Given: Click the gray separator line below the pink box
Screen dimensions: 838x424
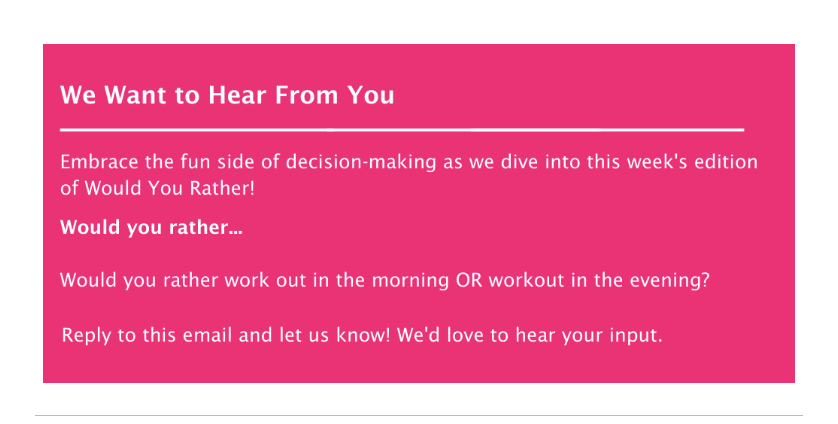Looking at the screenshot, I should click(x=418, y=415).
